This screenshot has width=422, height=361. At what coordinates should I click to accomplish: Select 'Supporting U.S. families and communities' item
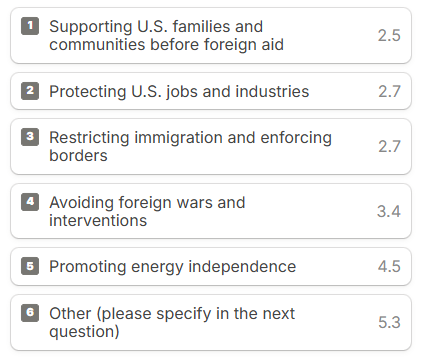(x=211, y=36)
